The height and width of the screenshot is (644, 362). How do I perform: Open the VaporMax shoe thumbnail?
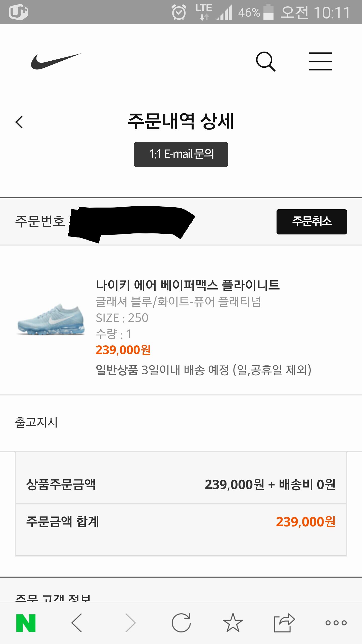51,319
